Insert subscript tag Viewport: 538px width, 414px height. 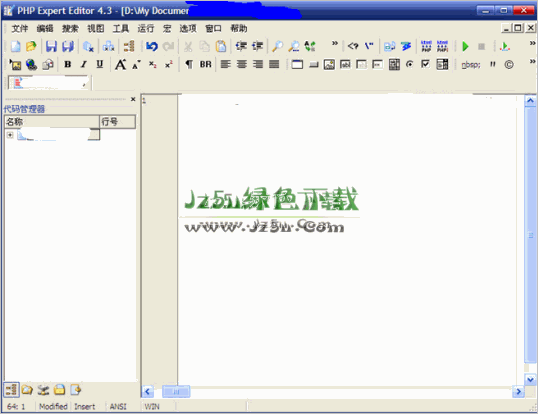click(x=153, y=64)
